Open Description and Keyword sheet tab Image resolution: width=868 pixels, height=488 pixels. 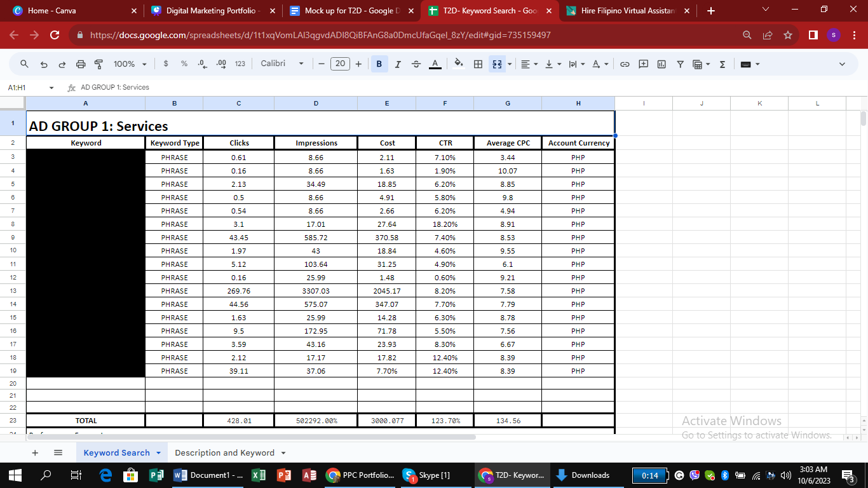click(x=230, y=453)
